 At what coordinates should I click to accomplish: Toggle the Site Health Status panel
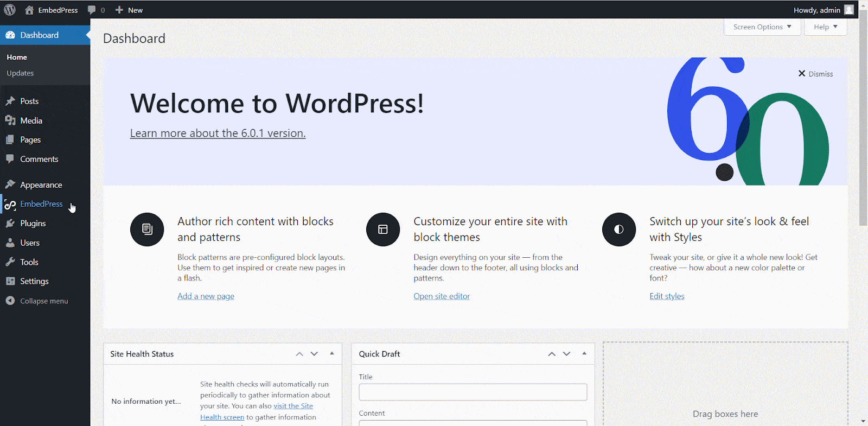[332, 353]
